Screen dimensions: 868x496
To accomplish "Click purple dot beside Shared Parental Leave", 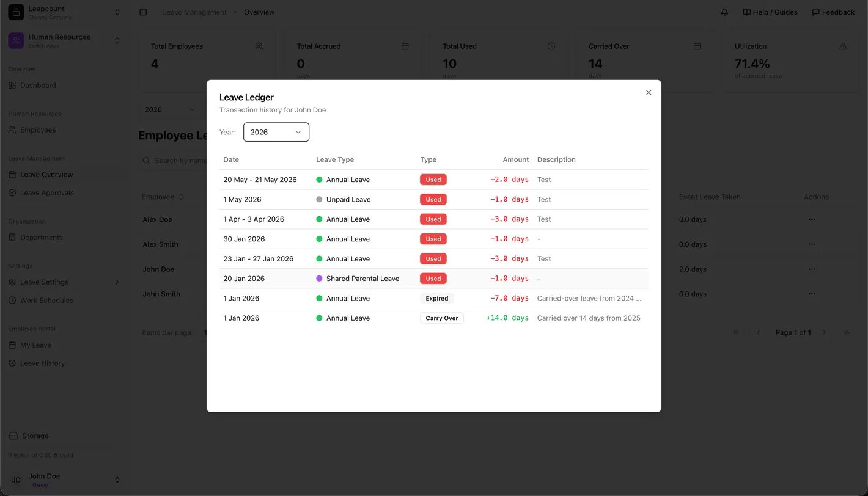I will click(319, 279).
